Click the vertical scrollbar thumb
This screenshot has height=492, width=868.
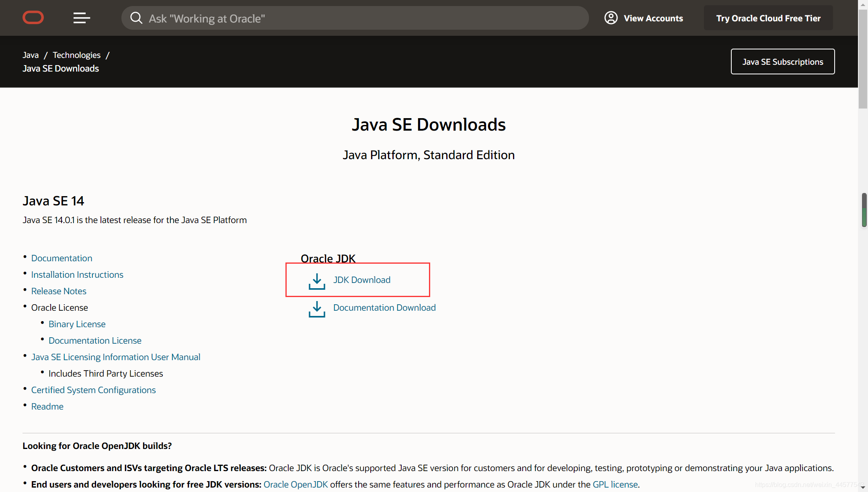pyautogui.click(x=863, y=59)
